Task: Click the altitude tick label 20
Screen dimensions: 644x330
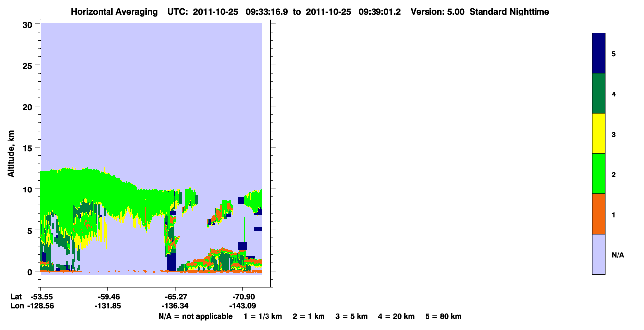Action: pyautogui.click(x=29, y=106)
